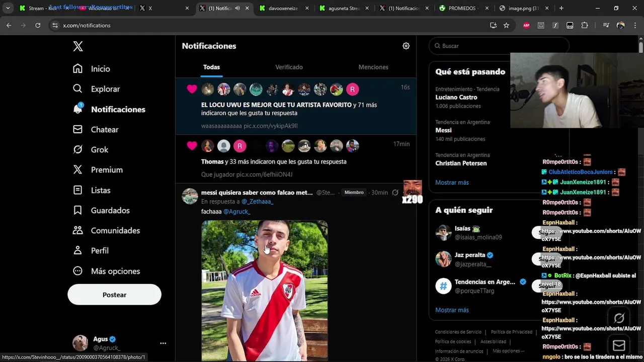The width and height of the screenshot is (644, 362).
Task: Open Guardados bookmarks
Action: tap(101, 210)
